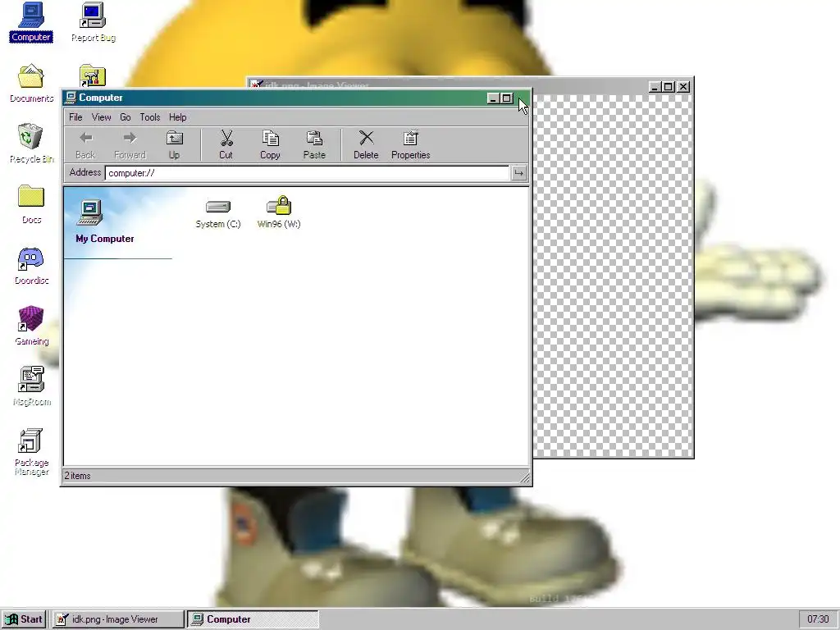Go Up one folder level

coord(174,145)
